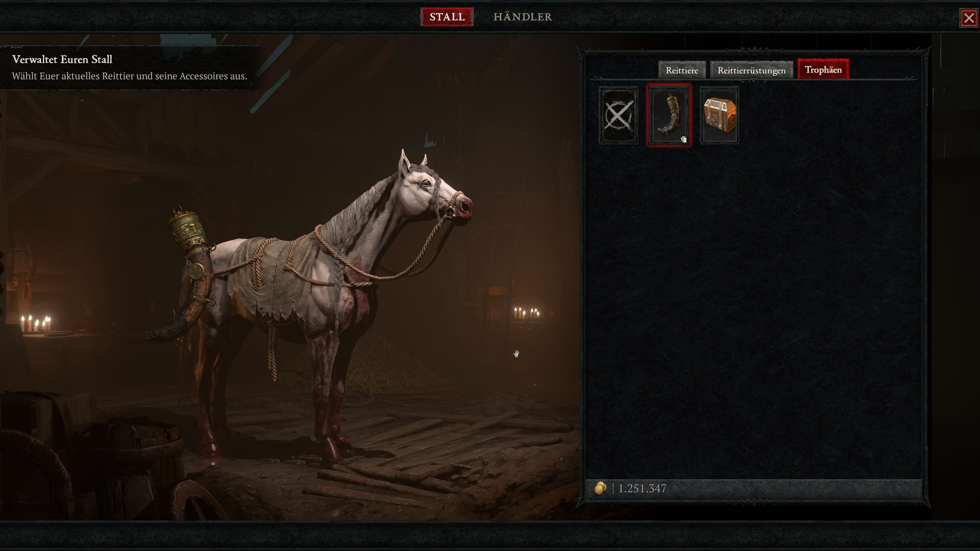
Task: Click the gold amount 1.251.347
Action: [x=642, y=488]
